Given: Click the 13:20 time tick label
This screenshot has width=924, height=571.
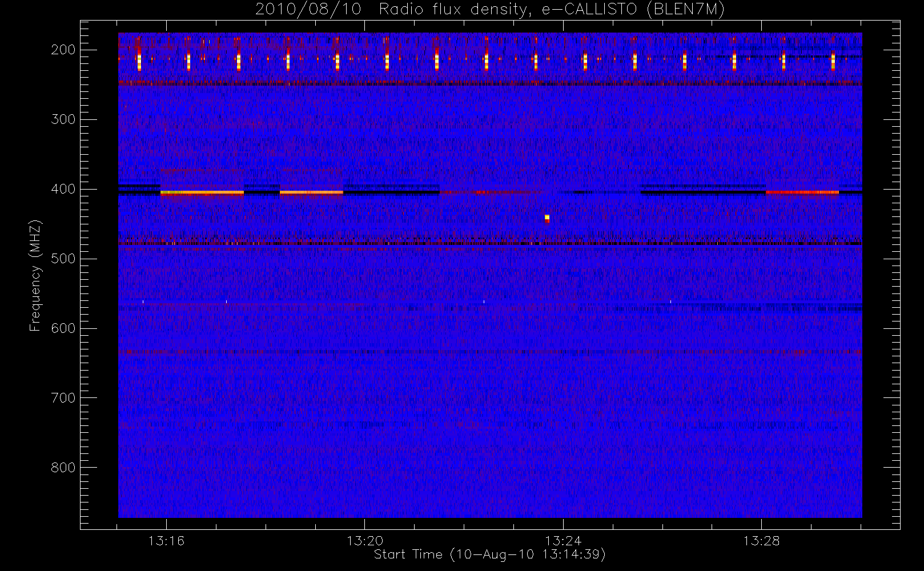Looking at the screenshot, I should [x=364, y=541].
